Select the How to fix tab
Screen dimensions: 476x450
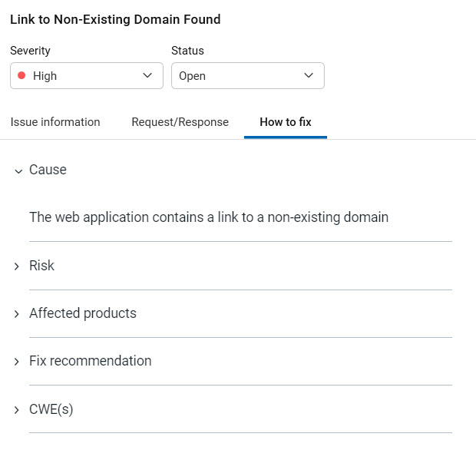(286, 122)
